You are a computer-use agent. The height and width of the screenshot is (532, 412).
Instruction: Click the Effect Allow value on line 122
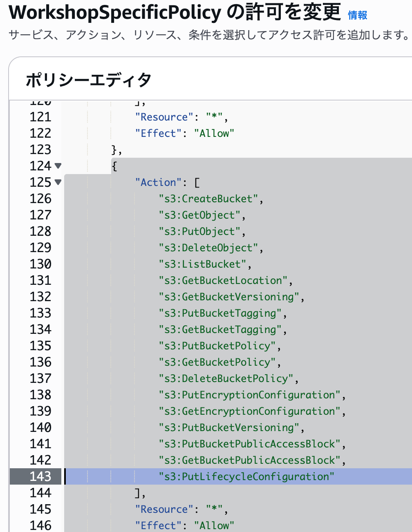coord(214,133)
